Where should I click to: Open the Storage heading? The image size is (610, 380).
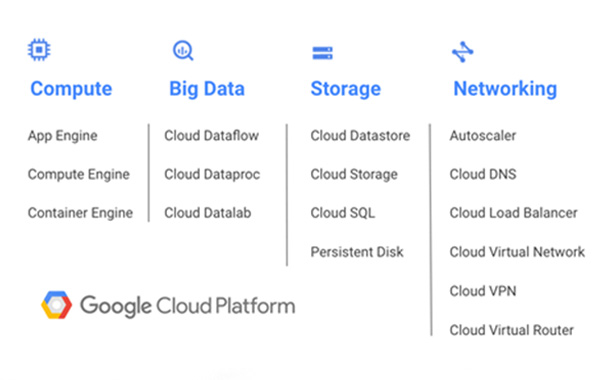(x=345, y=89)
